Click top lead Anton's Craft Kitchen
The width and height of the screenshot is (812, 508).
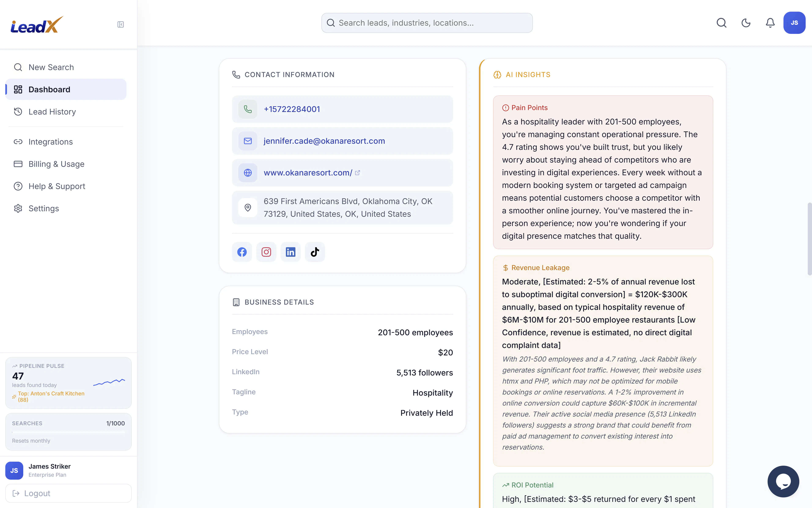click(51, 396)
